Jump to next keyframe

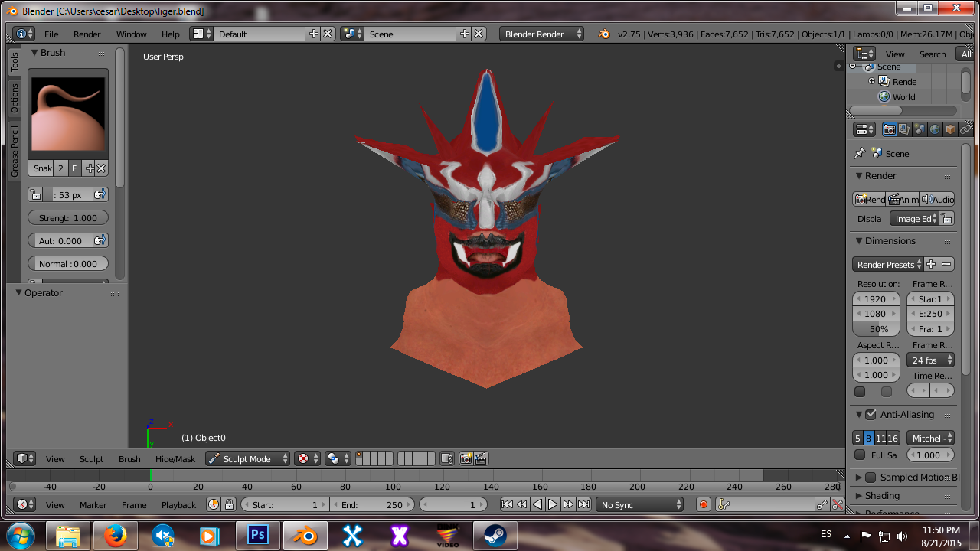tap(568, 504)
